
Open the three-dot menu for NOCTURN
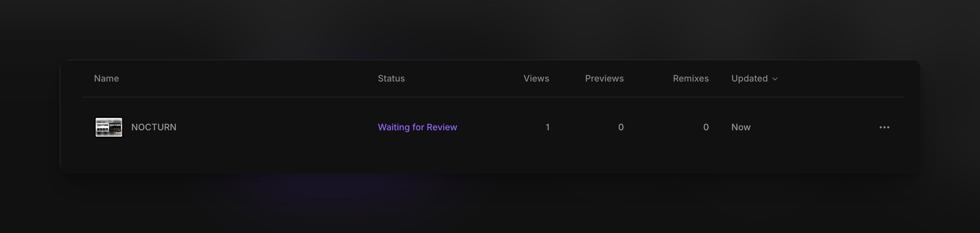point(884,127)
